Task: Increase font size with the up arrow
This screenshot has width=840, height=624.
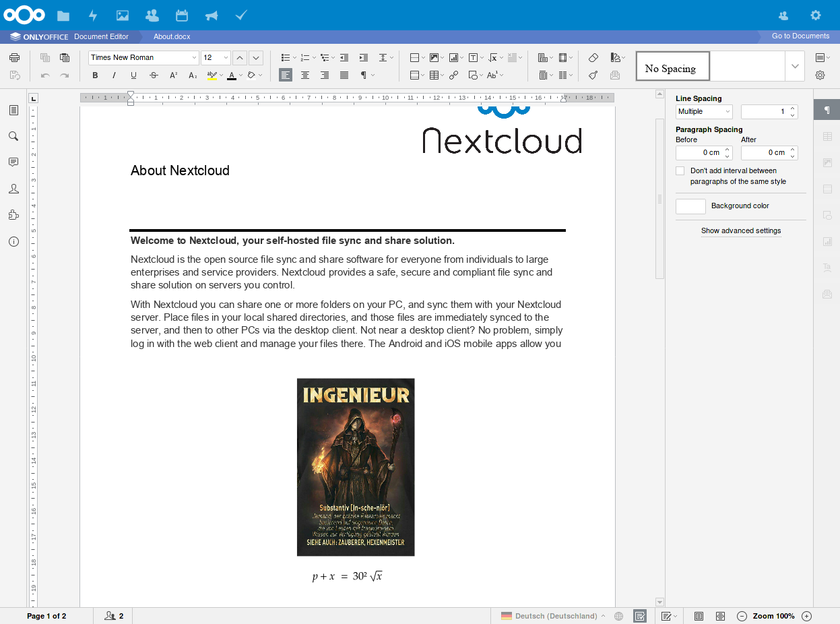Action: [239, 58]
